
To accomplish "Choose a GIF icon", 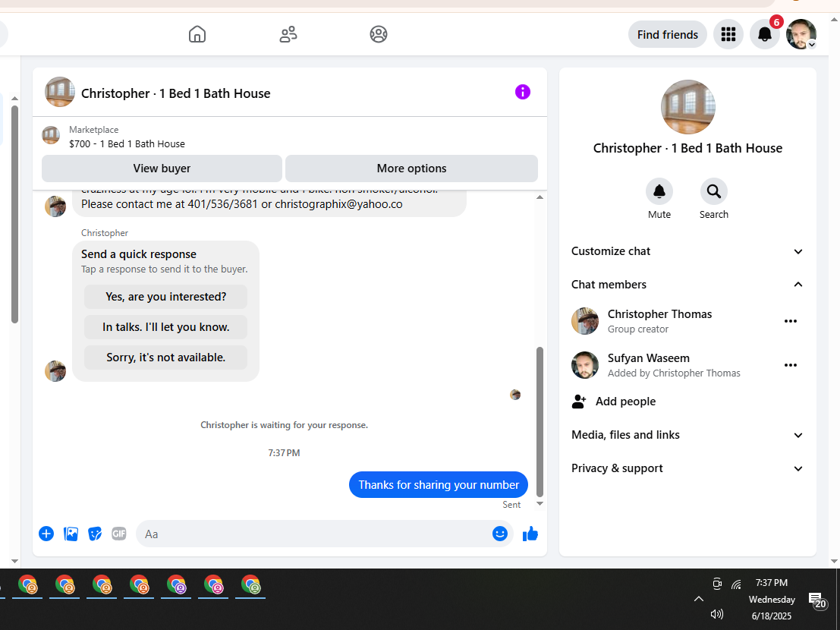I will pyautogui.click(x=119, y=534).
